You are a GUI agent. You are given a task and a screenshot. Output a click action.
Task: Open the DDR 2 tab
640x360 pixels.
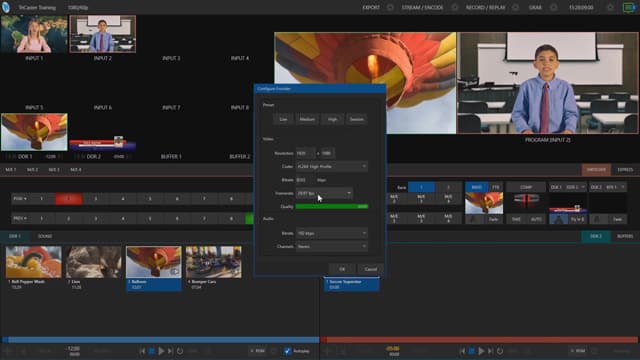(596, 236)
